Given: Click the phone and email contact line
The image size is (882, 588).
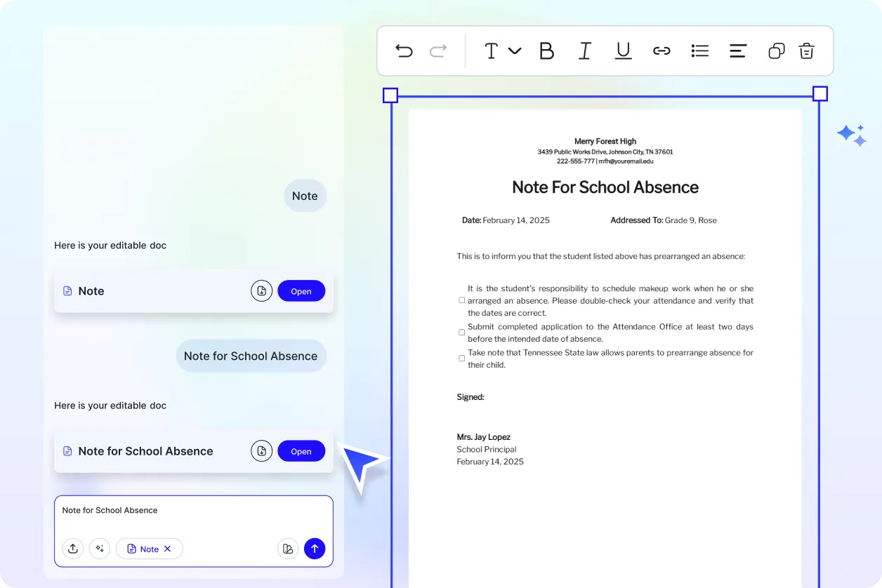Looking at the screenshot, I should click(605, 161).
